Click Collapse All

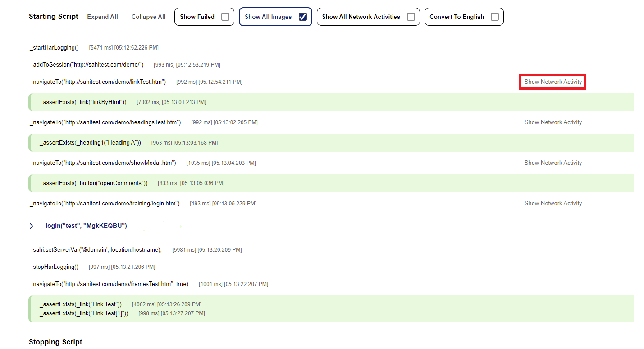click(148, 17)
